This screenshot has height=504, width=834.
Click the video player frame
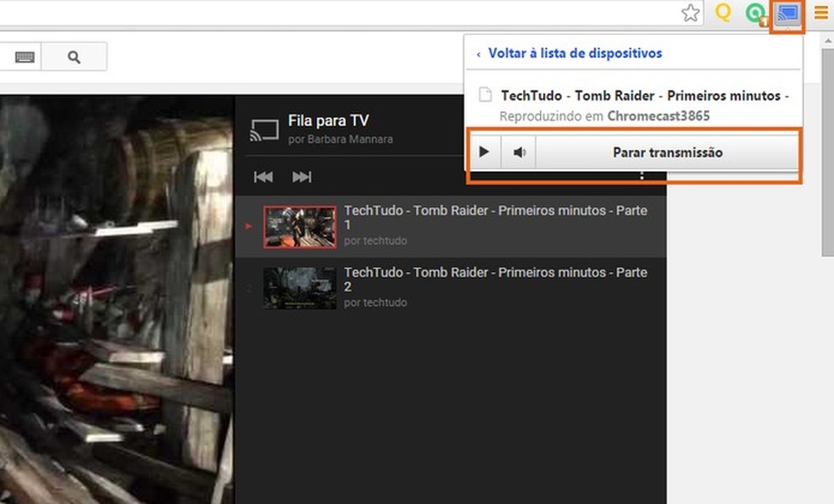pos(116,300)
